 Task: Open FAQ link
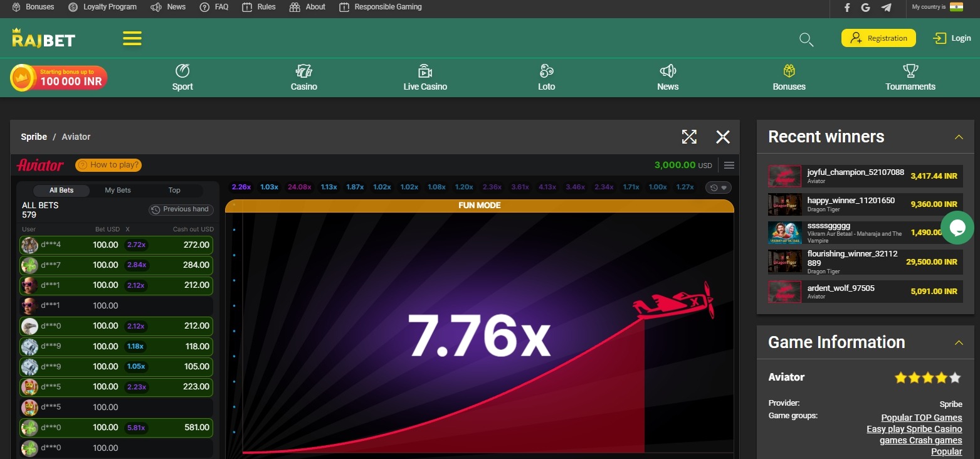pyautogui.click(x=214, y=7)
